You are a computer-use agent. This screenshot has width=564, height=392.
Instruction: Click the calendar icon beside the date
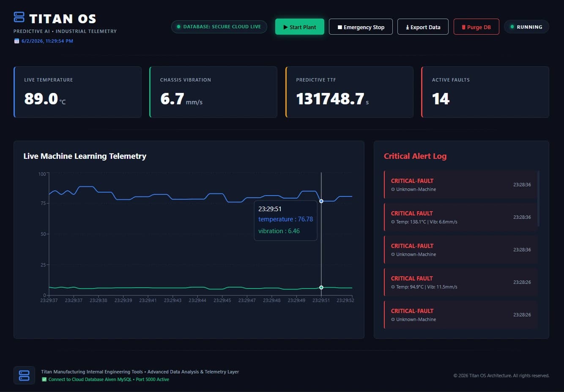click(16, 41)
